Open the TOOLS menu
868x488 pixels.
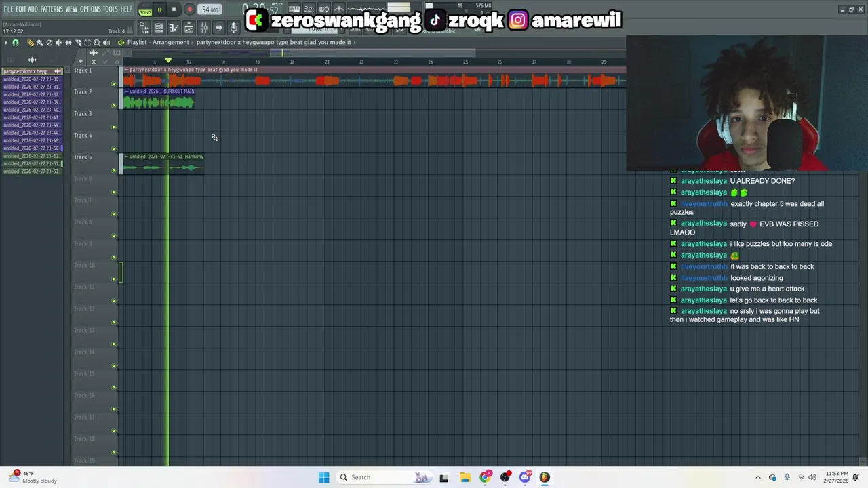click(111, 9)
